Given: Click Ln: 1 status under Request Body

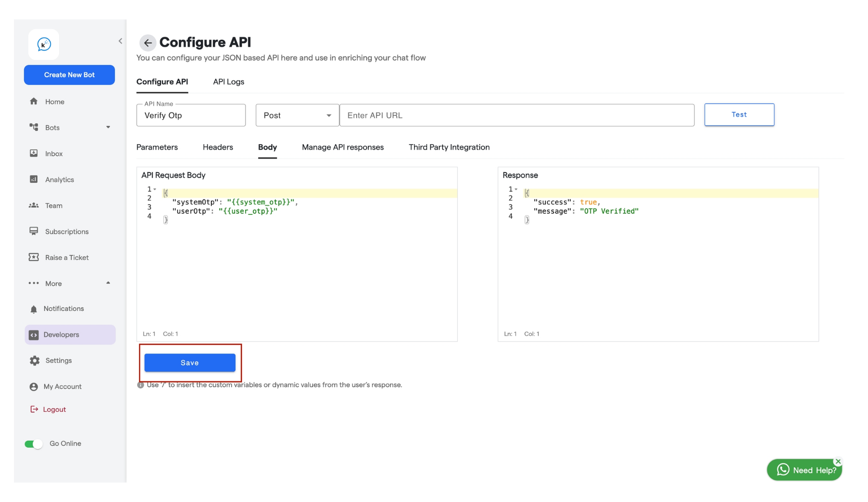Looking at the screenshot, I should click(149, 334).
